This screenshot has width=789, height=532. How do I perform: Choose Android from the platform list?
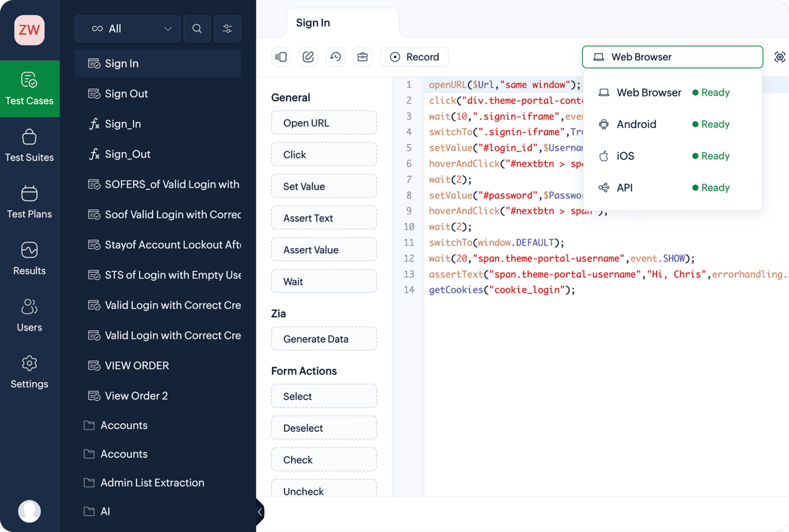click(672, 124)
